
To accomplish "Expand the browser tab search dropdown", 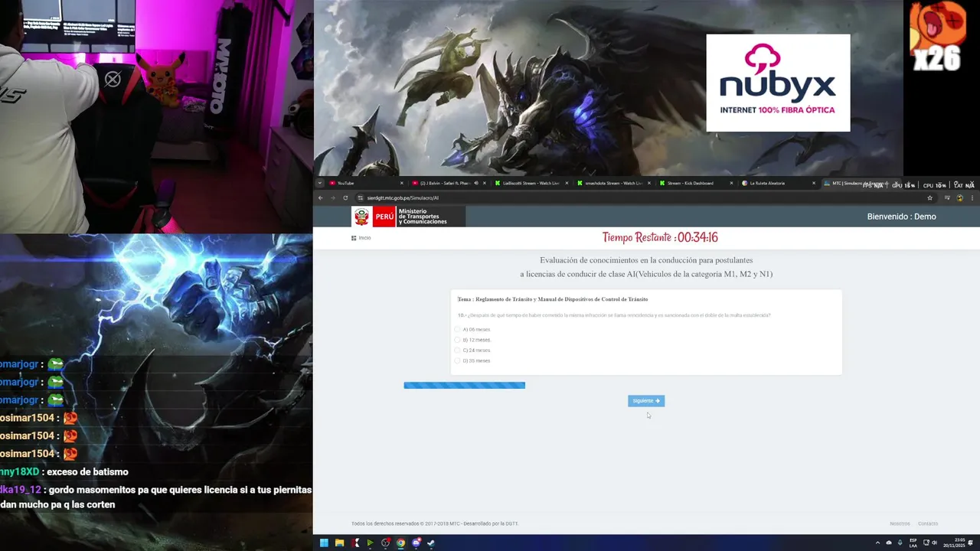I will (x=320, y=183).
